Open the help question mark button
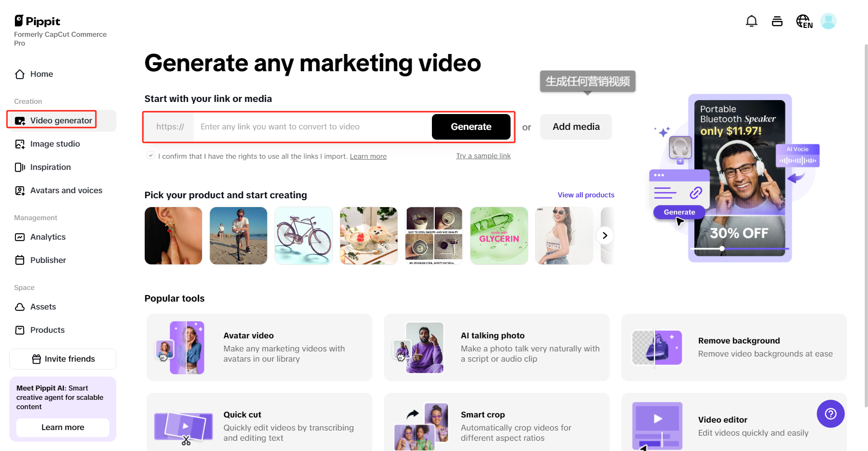The image size is (868, 451). pyautogui.click(x=830, y=414)
